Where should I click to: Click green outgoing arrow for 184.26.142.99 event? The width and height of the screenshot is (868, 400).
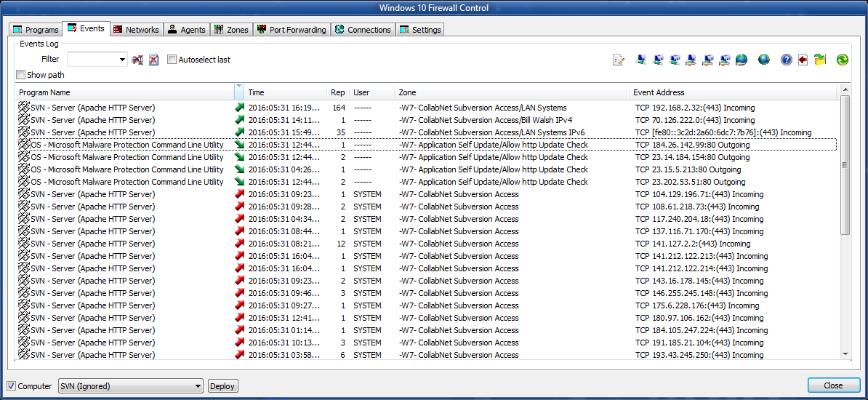click(x=240, y=145)
